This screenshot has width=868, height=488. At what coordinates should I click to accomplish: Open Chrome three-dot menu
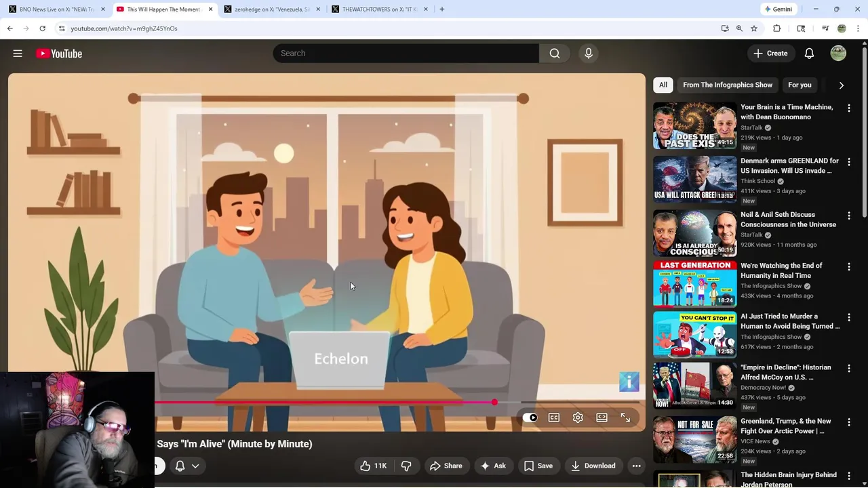click(858, 28)
